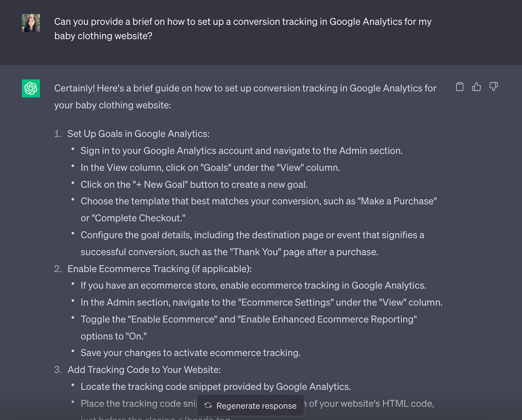Image resolution: width=522 pixels, height=420 pixels.
Task: Click the "Certainly! Here's a brief guide" intro text
Action: [245, 97]
